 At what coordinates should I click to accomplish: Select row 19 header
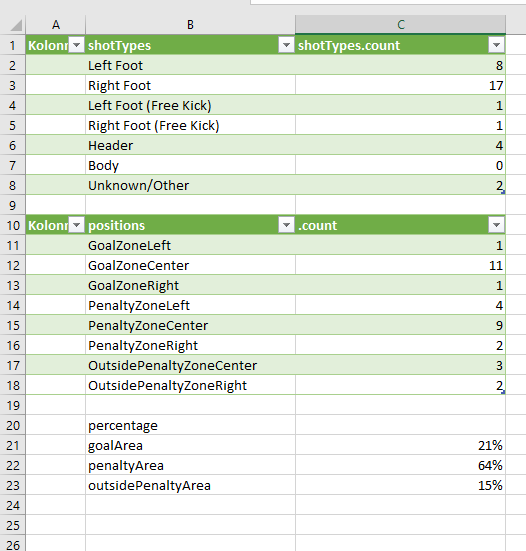pyautogui.click(x=13, y=406)
